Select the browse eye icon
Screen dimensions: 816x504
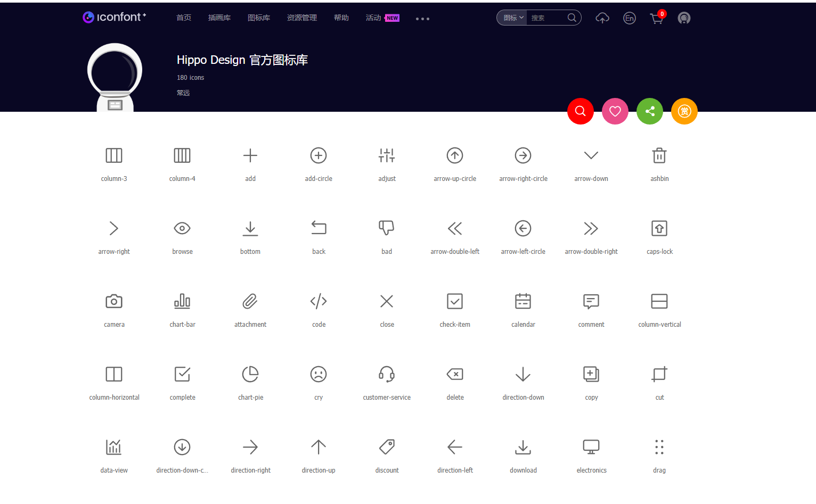click(182, 228)
